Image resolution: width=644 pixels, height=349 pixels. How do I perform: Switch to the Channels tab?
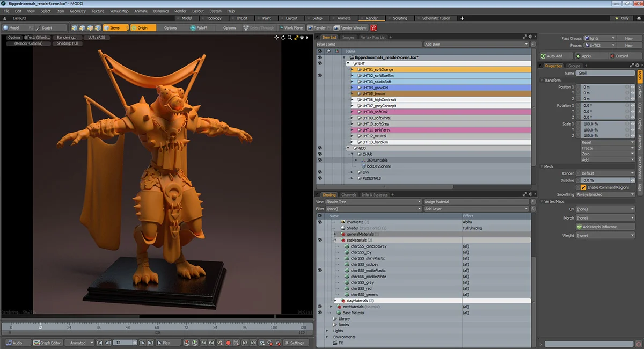(x=349, y=195)
